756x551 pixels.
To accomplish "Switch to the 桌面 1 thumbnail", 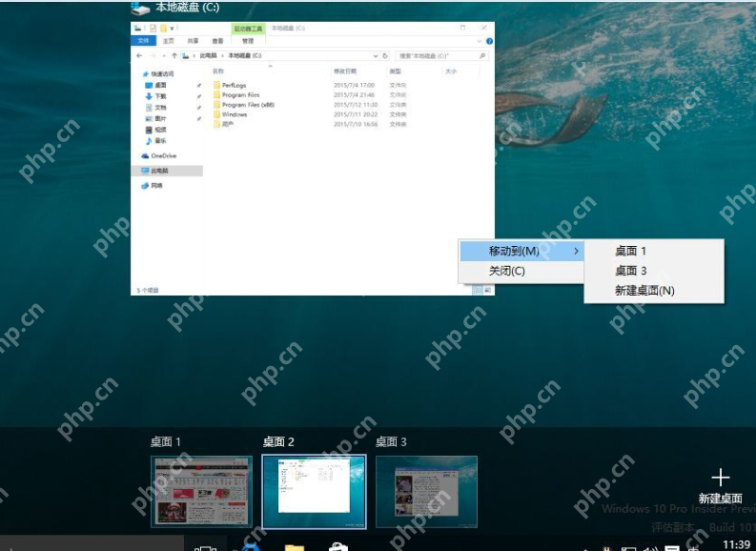I will pos(201,491).
